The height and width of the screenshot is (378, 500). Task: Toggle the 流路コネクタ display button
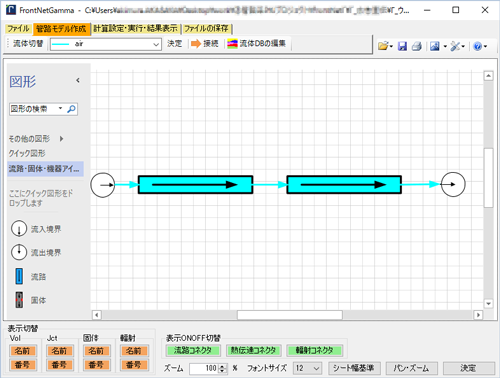193,350
